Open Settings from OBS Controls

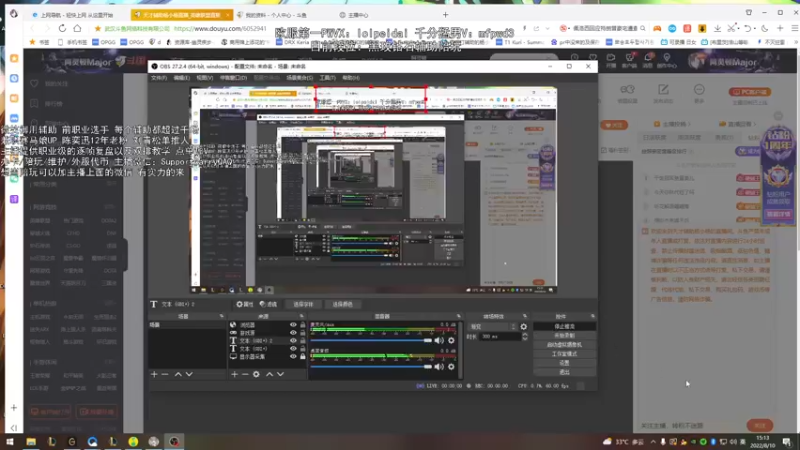pyautogui.click(x=564, y=363)
